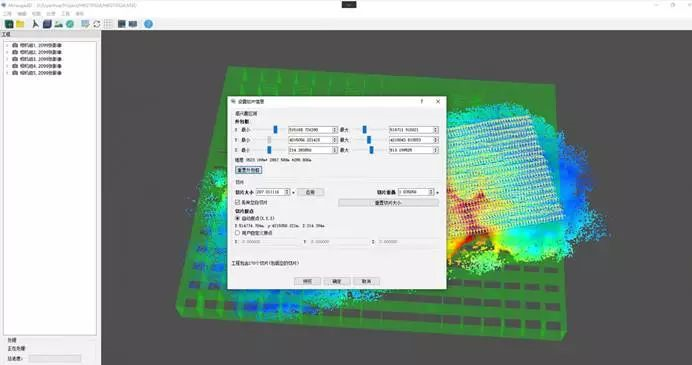Select the user-defined origin radio button

[238, 233]
